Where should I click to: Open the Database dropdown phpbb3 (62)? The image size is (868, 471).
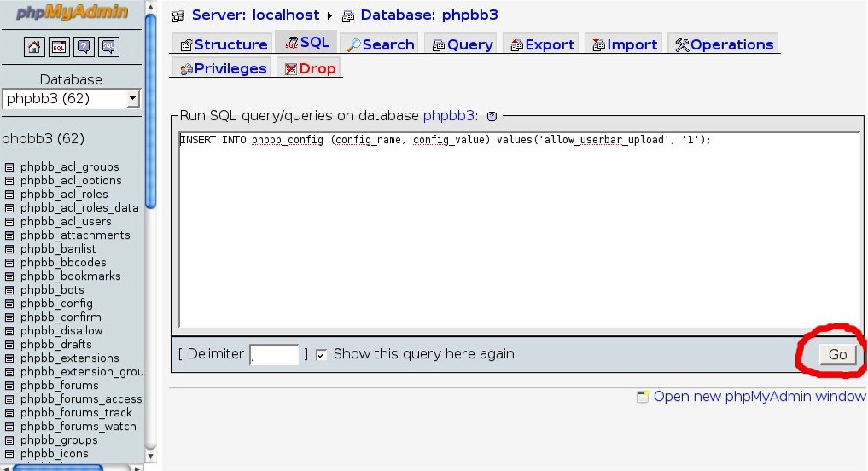(72, 99)
